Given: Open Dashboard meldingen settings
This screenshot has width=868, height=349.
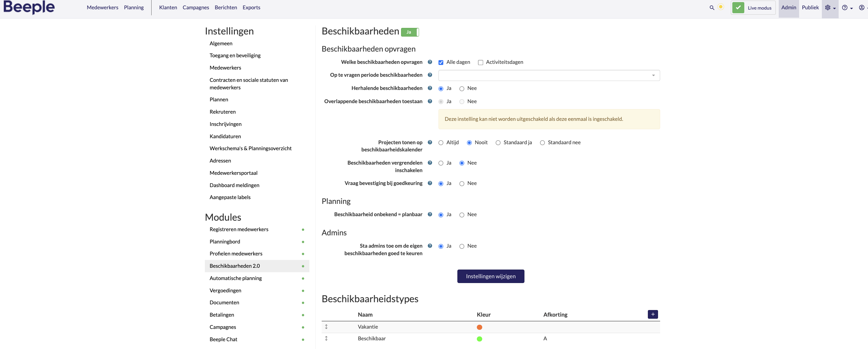Looking at the screenshot, I should click(x=235, y=185).
